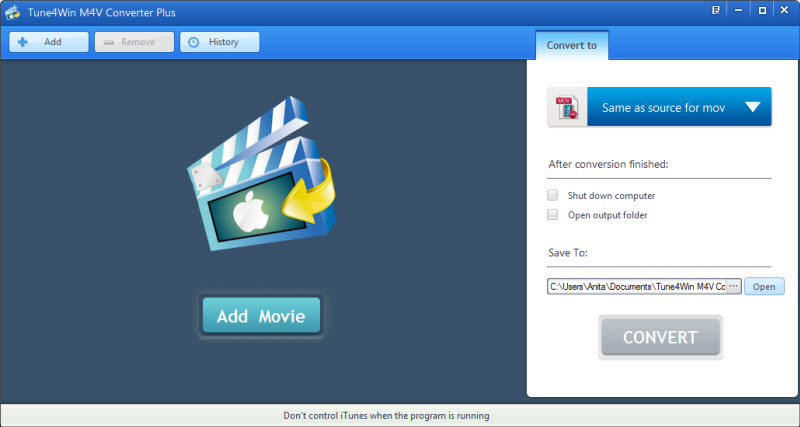Expand output format list via the white arrow
This screenshot has height=427, width=800.
point(753,107)
